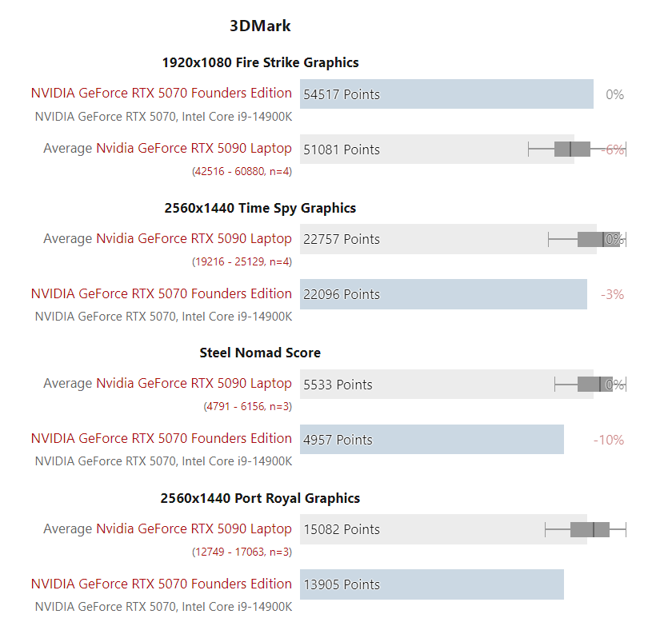Select the 15082 Points value label
The width and height of the screenshot is (672, 638).
(x=342, y=529)
